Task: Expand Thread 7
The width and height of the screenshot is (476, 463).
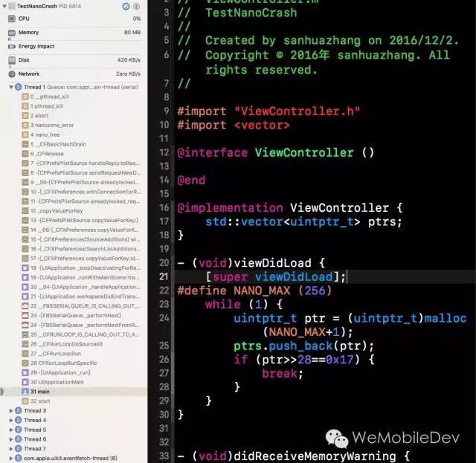Action: click(x=11, y=449)
